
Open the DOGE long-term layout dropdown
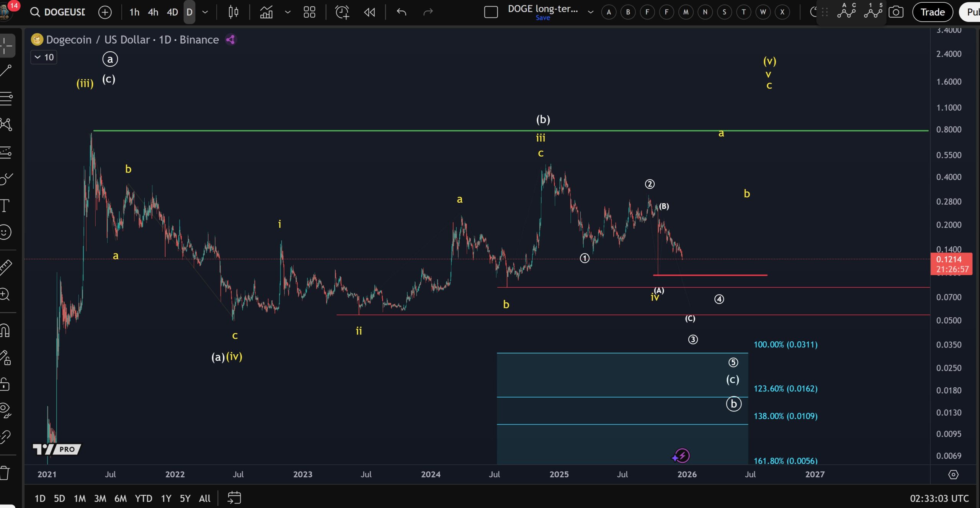point(590,12)
